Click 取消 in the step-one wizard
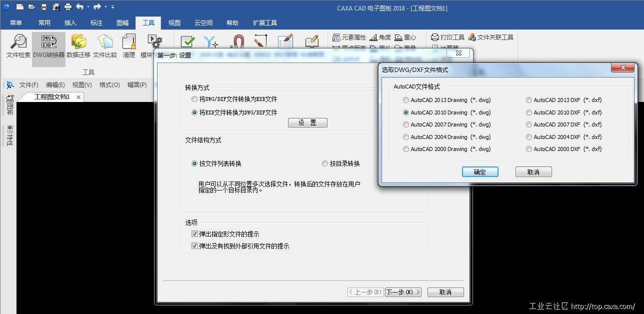The width and height of the screenshot is (644, 314). pyautogui.click(x=445, y=292)
